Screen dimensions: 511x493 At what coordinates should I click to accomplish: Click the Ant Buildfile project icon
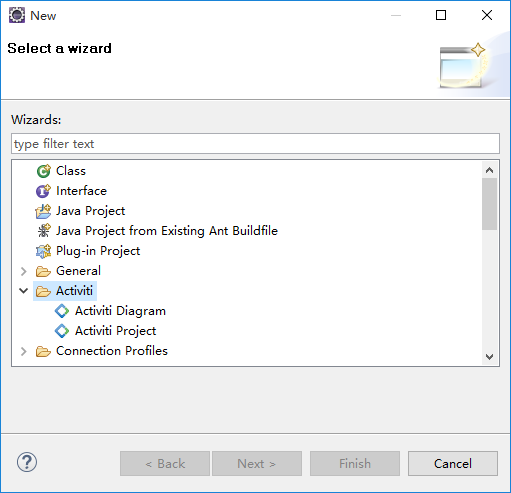tap(43, 231)
